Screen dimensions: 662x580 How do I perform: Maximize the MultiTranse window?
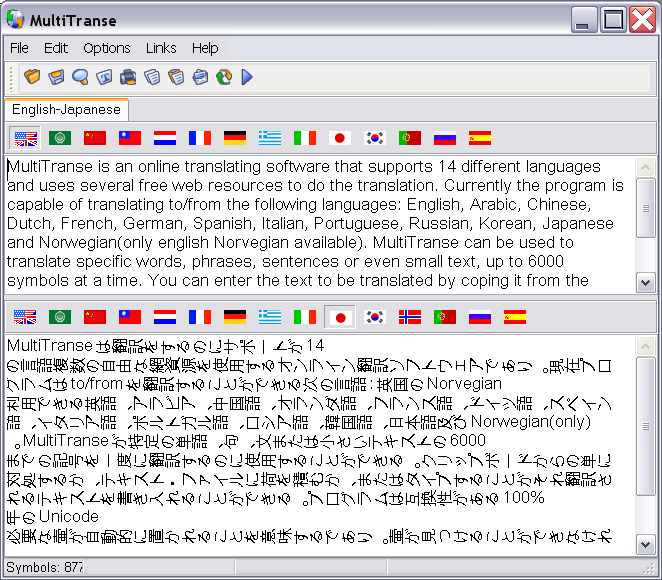(x=613, y=19)
